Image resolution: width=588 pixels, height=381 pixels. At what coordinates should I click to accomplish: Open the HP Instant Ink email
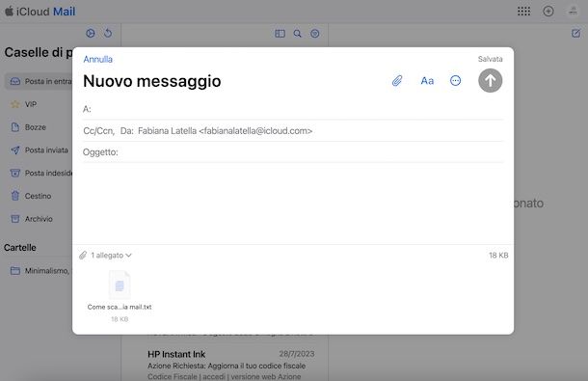(230, 365)
